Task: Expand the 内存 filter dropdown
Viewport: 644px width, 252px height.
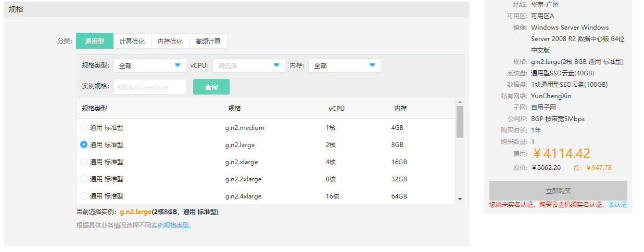Action: [344, 65]
